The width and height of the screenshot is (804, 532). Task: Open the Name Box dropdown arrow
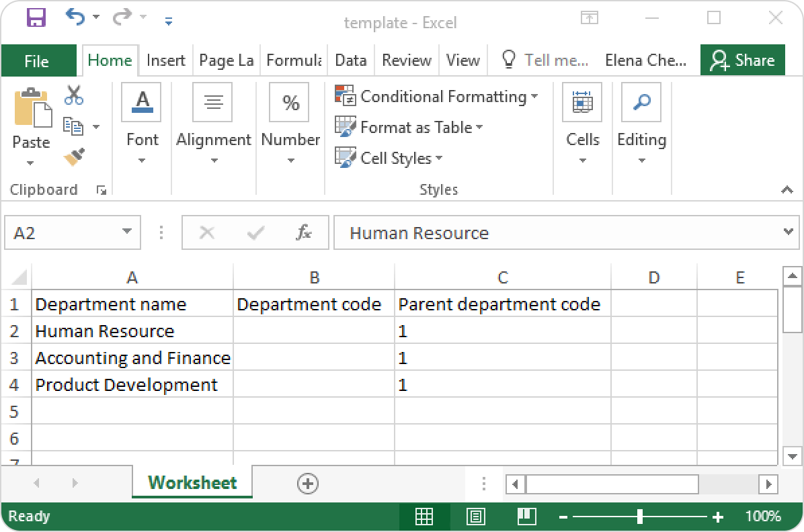[x=126, y=232]
